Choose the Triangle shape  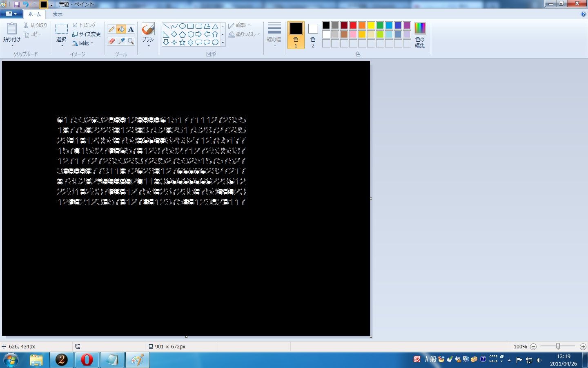point(215,26)
